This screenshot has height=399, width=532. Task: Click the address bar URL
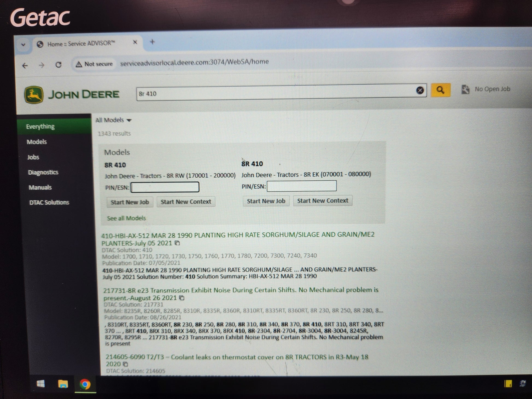pyautogui.click(x=194, y=62)
